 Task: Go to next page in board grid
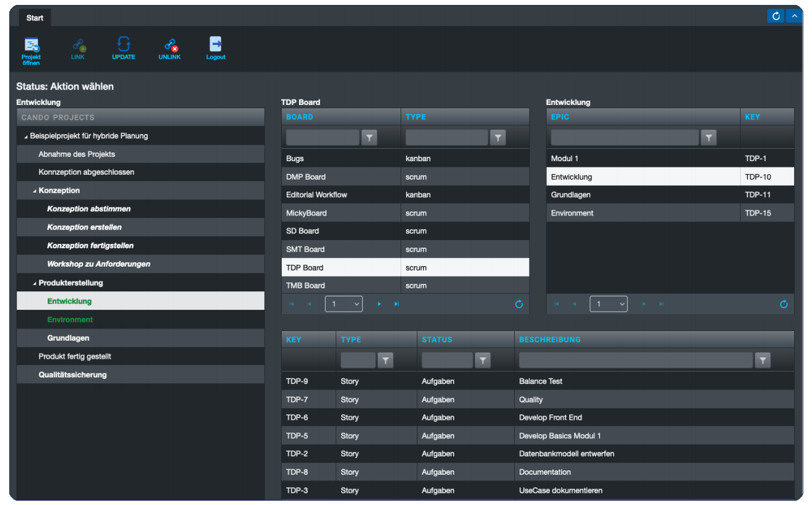[x=379, y=304]
